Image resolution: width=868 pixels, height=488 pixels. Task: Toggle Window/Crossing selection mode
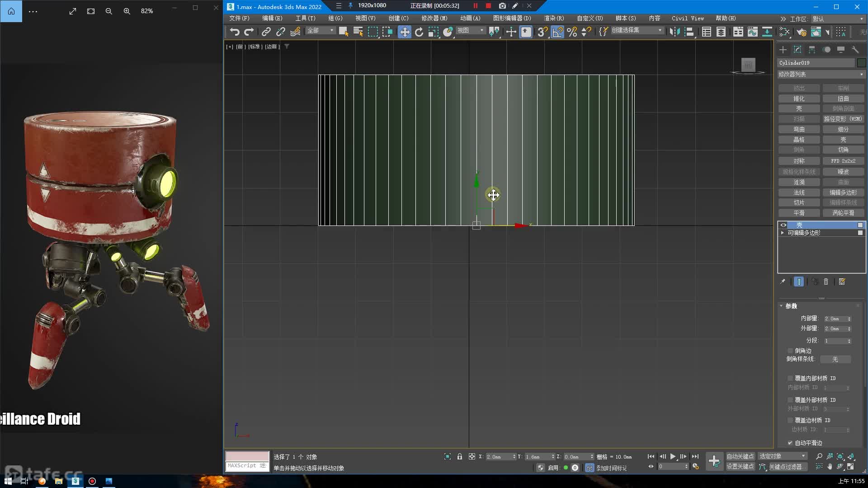click(387, 32)
